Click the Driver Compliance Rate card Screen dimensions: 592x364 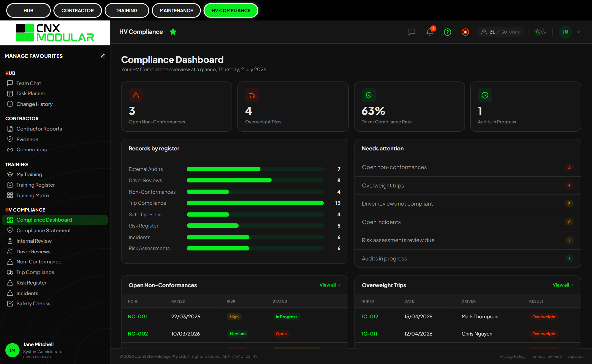pyautogui.click(x=409, y=107)
